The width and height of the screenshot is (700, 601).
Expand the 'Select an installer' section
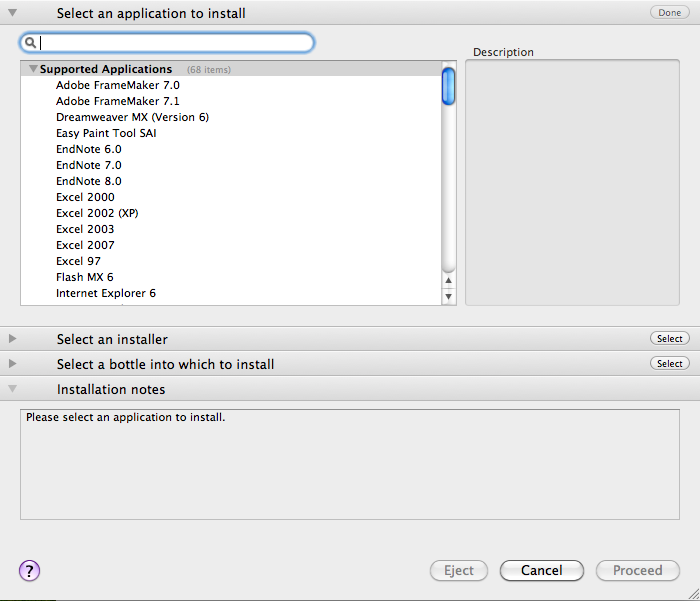(12, 338)
